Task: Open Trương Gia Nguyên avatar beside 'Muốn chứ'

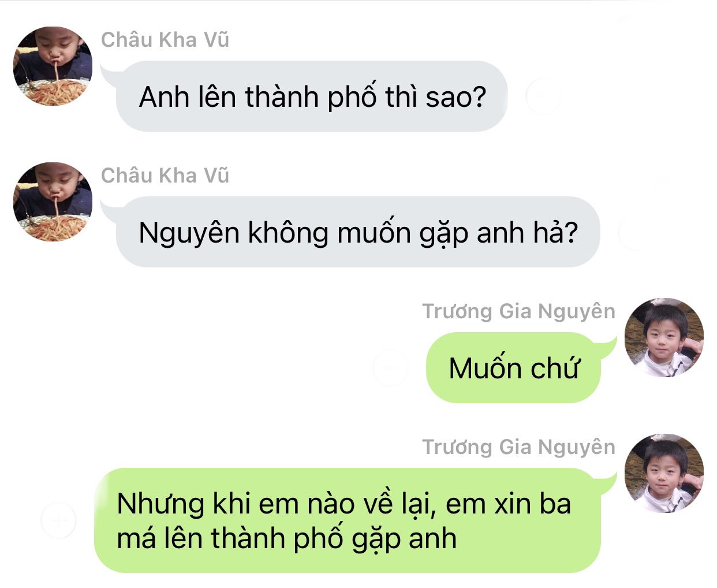Action: (664, 337)
